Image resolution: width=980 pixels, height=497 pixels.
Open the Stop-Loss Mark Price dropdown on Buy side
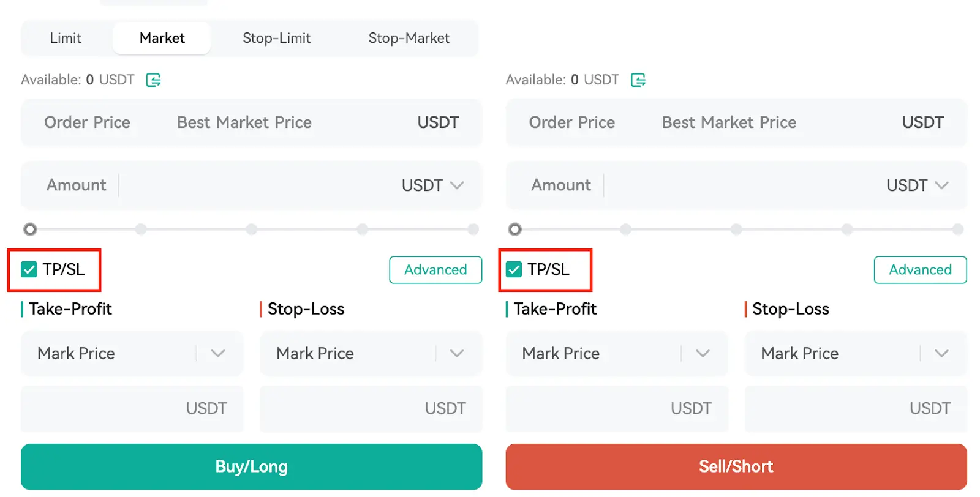456,354
